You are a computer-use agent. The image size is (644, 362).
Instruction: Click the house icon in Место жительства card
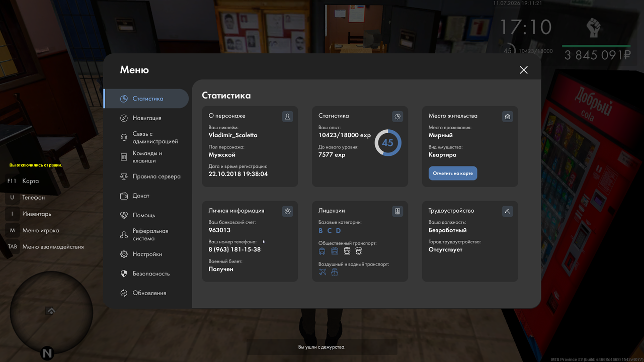point(508,117)
